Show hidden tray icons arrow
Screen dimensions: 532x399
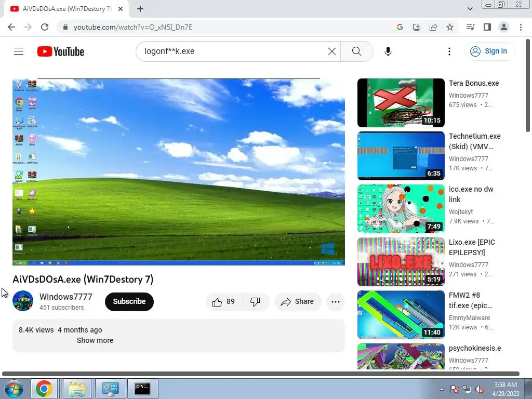point(442,389)
